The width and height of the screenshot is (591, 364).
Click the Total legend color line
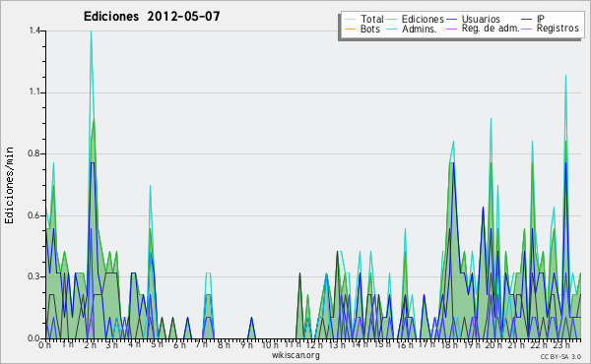350,20
